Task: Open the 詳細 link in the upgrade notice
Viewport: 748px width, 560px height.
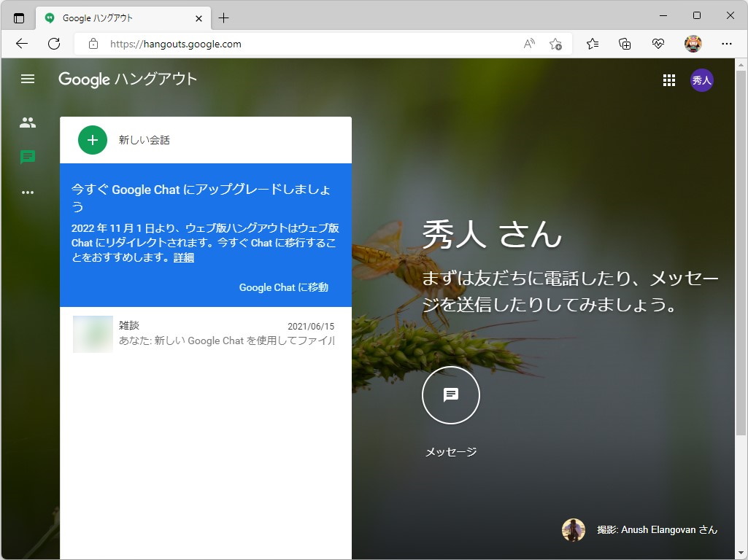Action: [x=182, y=257]
